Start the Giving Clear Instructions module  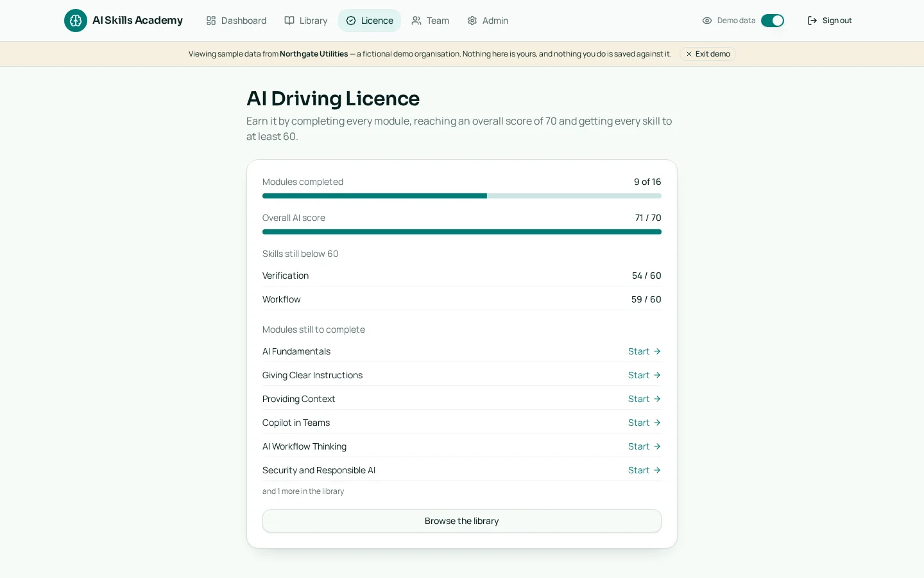644,375
